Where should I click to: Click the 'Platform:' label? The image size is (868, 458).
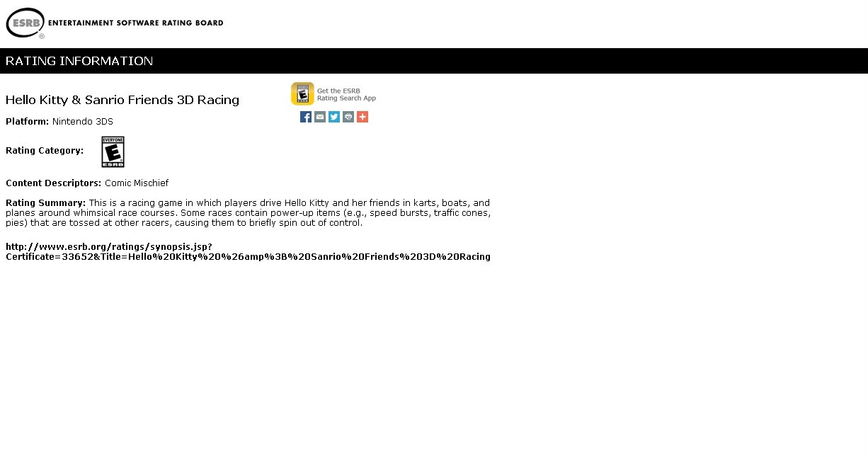(28, 122)
